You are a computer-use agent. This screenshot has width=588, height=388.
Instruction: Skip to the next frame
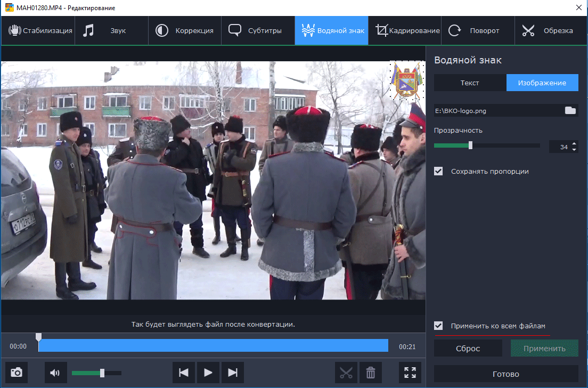click(233, 373)
